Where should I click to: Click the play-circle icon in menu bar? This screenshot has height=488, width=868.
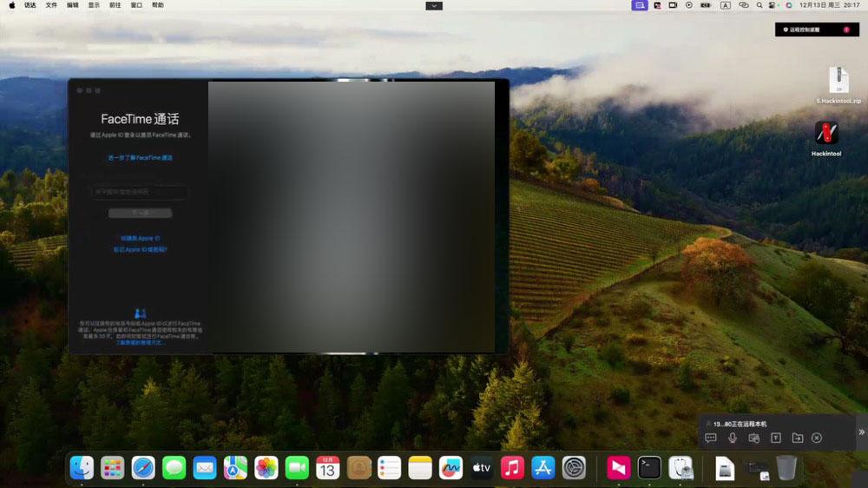point(688,5)
